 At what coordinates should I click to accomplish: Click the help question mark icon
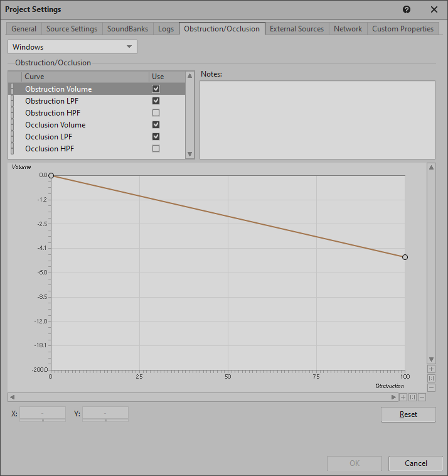coord(407,9)
